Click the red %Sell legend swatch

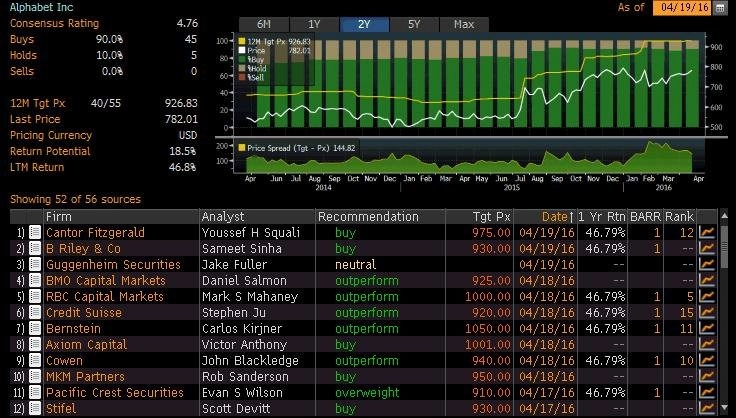click(x=242, y=77)
